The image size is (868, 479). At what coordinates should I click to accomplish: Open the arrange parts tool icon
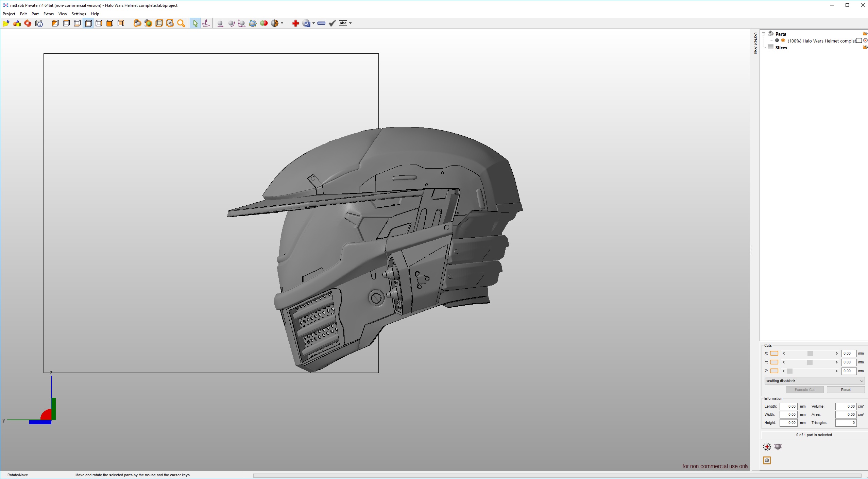(253, 23)
